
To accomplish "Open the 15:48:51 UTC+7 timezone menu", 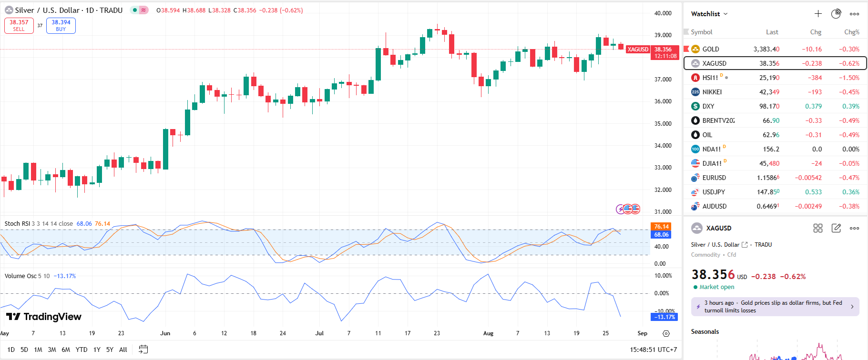I will point(653,350).
